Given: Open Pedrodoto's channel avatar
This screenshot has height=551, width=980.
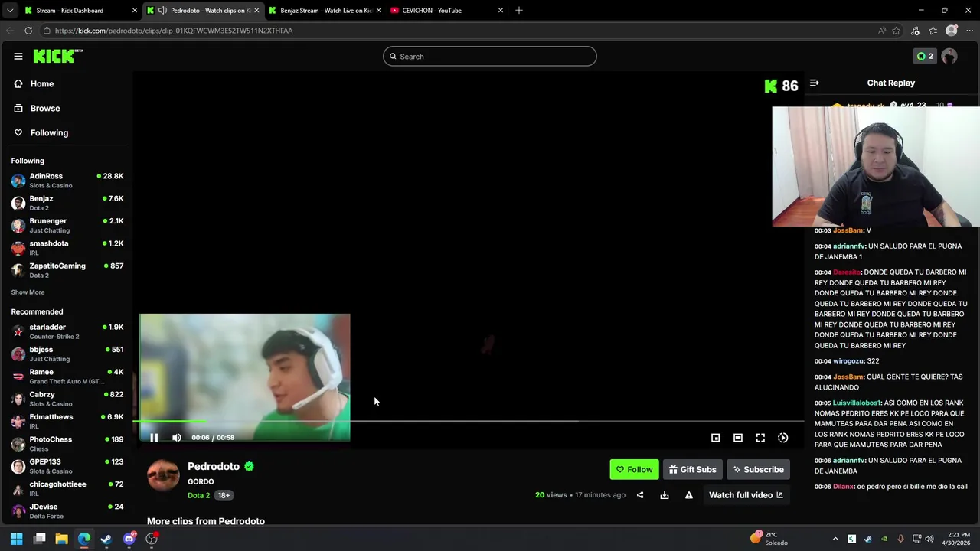Looking at the screenshot, I should (x=163, y=475).
